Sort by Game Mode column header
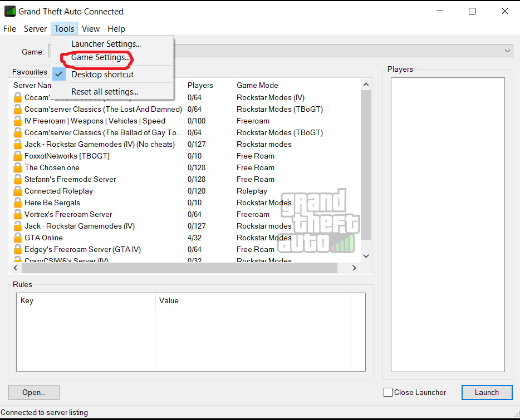Screen dimensions: 520x420 (x=297, y=85)
